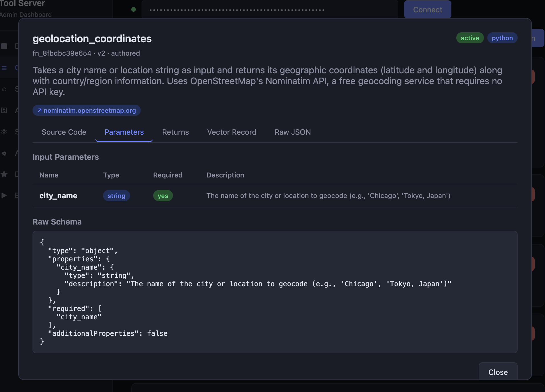Click the Description column header
The image size is (545, 392).
click(x=225, y=175)
